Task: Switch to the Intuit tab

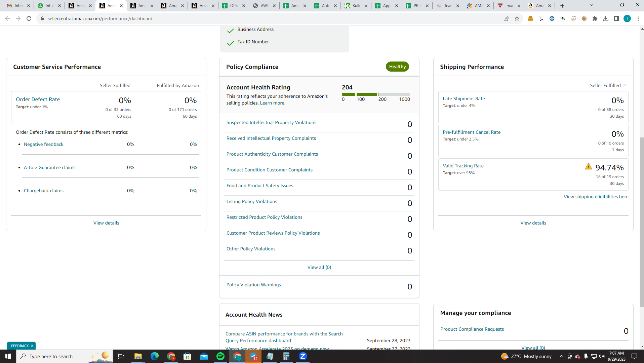Action: [x=49, y=6]
